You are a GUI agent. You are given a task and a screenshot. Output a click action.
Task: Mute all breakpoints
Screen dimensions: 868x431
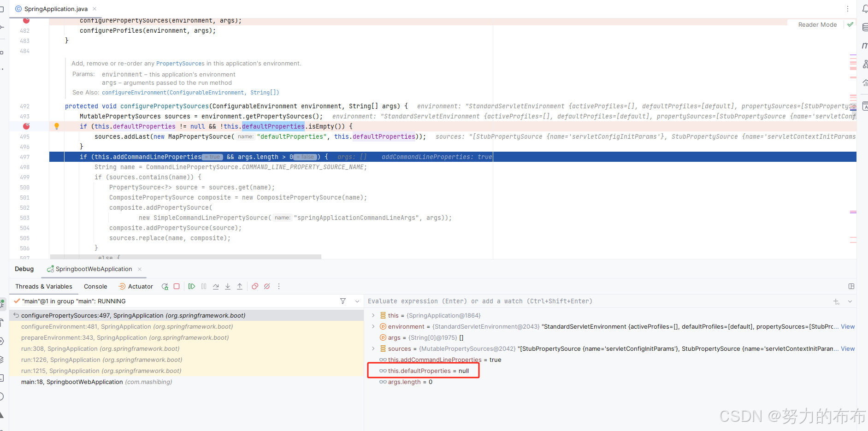267,286
